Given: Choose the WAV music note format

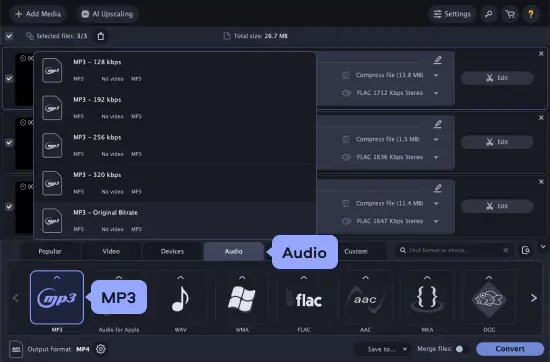Looking at the screenshot, I should coord(180,297).
